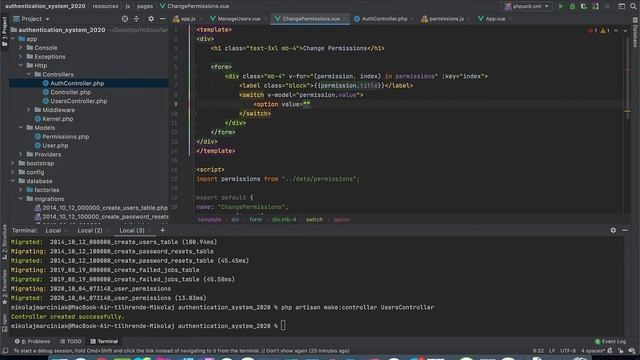Click the listen for debug connections icon
640x360 pixels.
pos(596,6)
